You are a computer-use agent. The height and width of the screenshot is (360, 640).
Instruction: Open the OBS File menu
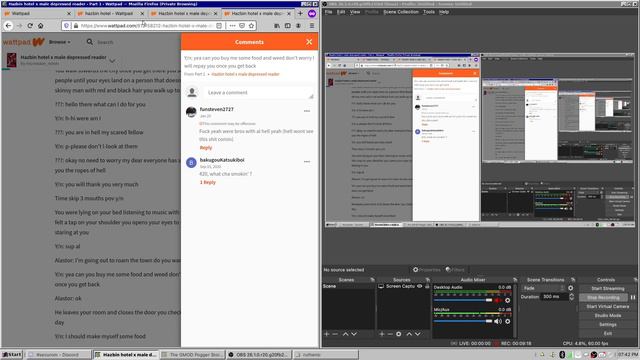[328, 12]
